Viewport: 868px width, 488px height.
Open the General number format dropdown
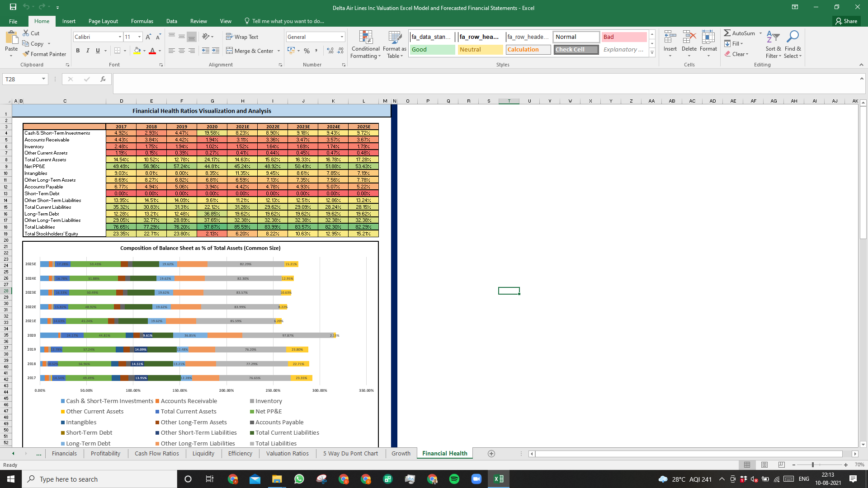342,37
